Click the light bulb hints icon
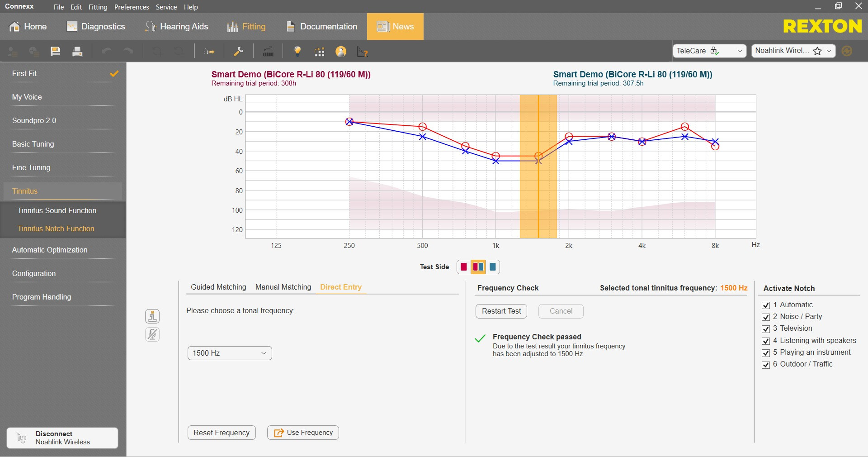868x457 pixels. point(297,52)
